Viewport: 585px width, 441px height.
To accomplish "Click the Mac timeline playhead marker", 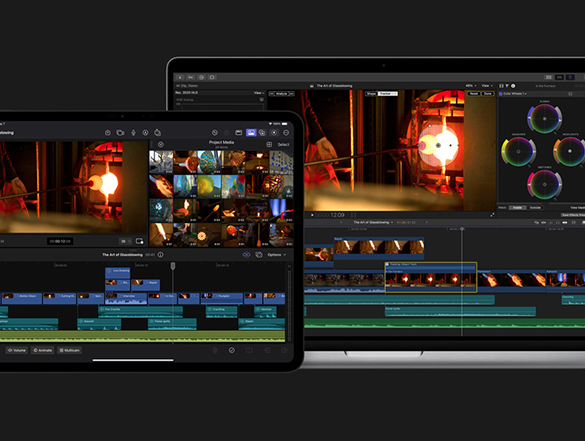I will (462, 228).
